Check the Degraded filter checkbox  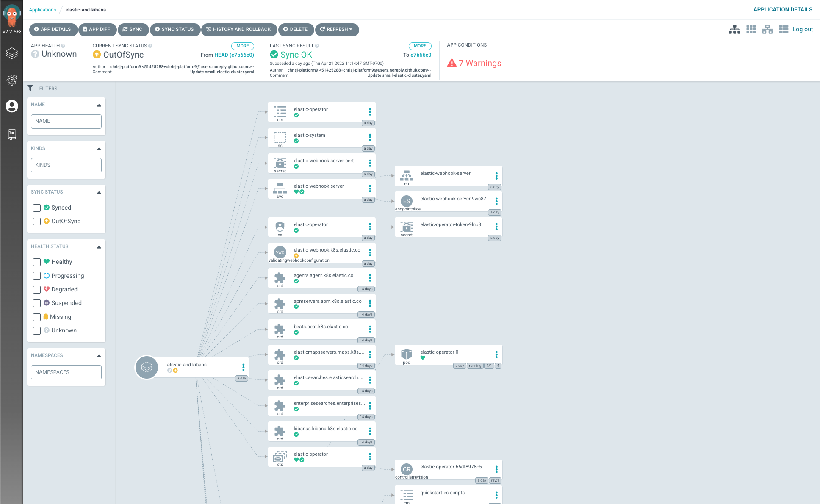coord(37,290)
